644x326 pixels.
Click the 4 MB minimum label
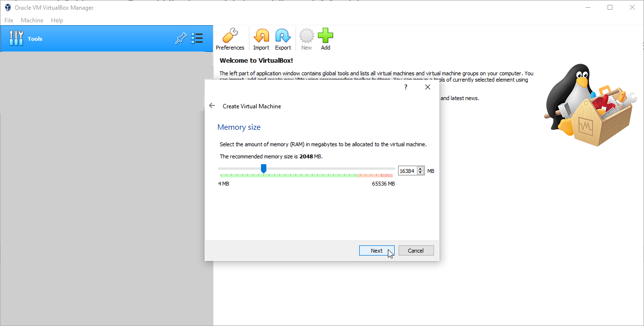pyautogui.click(x=224, y=184)
